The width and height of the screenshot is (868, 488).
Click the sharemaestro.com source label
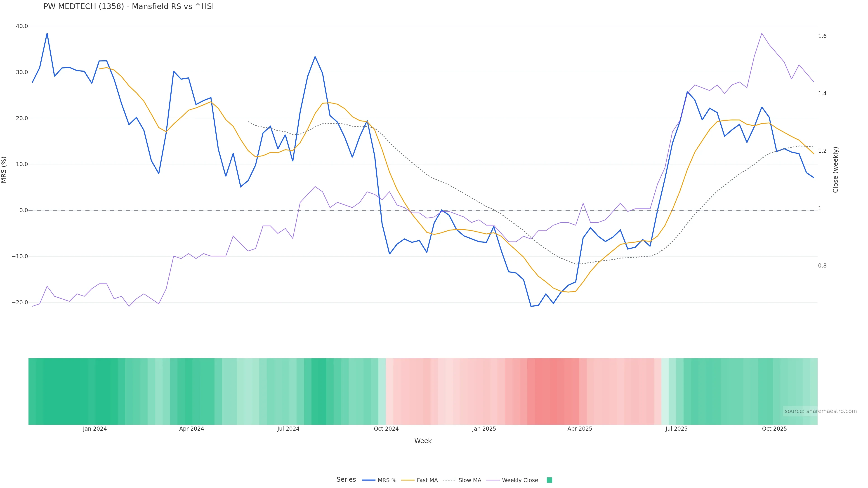820,411
